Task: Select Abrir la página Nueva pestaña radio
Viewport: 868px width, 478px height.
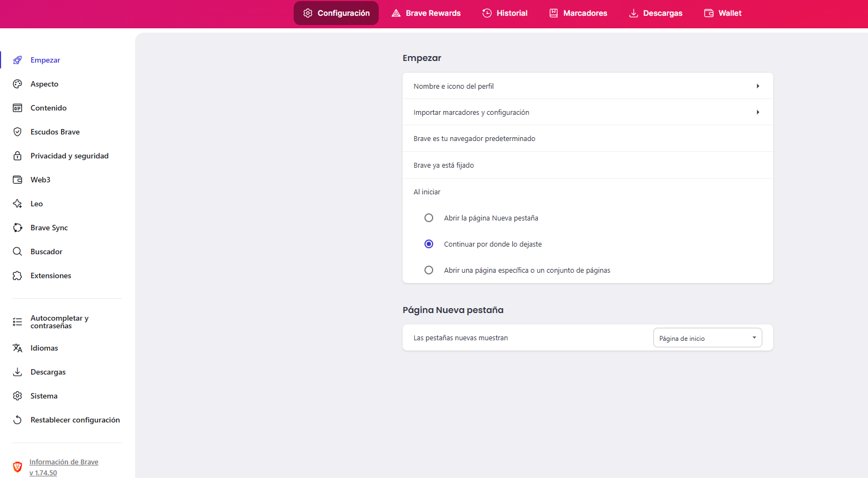Action: (429, 218)
